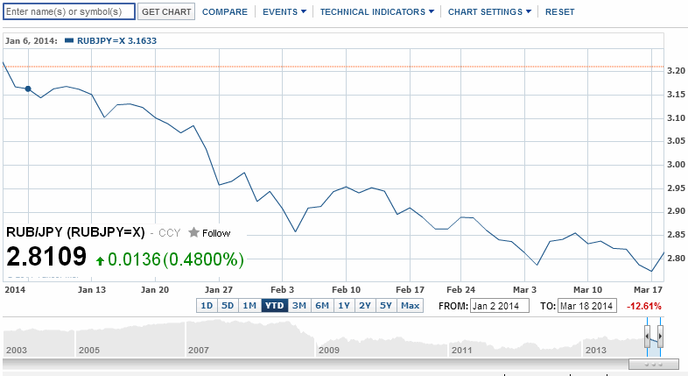
Task: Click the TO date field
Action: [x=587, y=306]
